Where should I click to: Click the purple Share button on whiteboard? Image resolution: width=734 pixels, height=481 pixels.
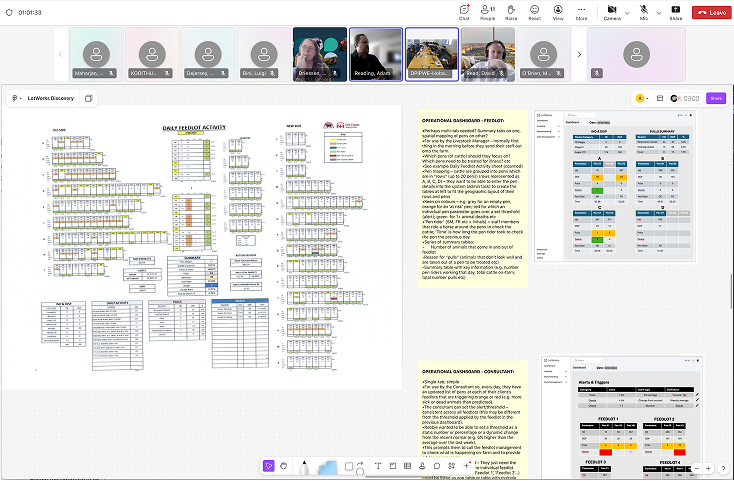click(x=715, y=98)
